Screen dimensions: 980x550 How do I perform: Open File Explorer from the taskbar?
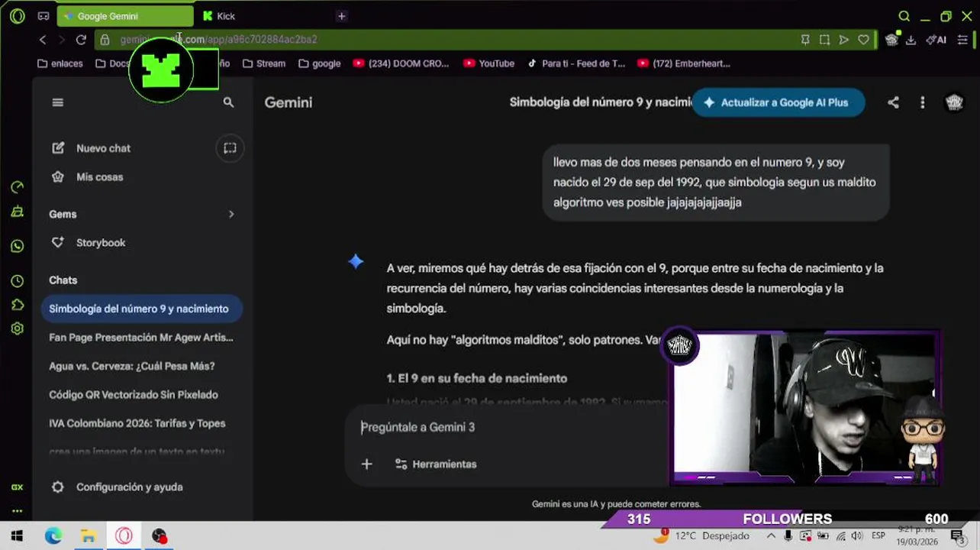point(89,536)
